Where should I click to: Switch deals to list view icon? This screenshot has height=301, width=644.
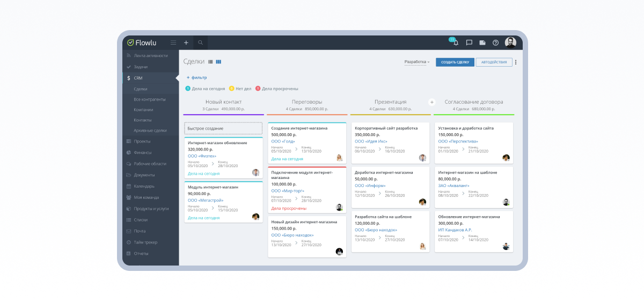(x=210, y=62)
